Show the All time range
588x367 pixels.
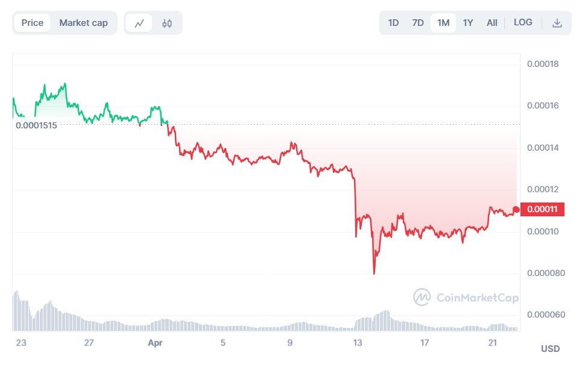click(492, 23)
